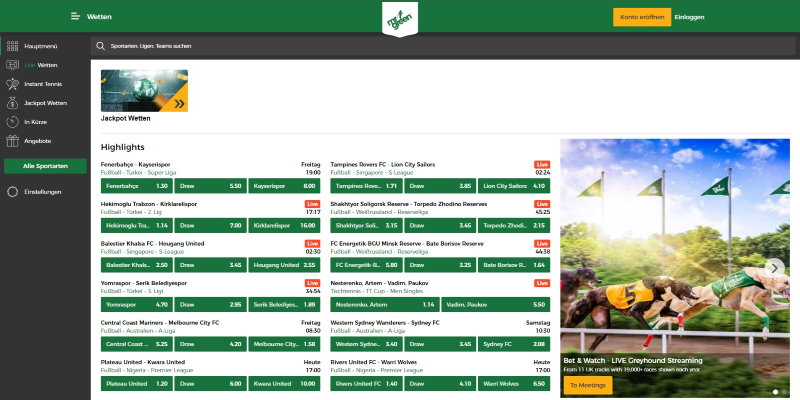Bet on Draw 5.50 in Fenerbahçe match
This screenshot has width=800, height=400.
[x=210, y=186]
